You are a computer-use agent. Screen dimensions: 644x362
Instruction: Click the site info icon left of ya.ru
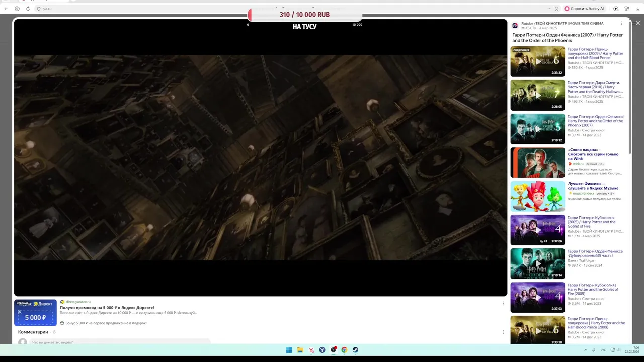[x=39, y=9]
